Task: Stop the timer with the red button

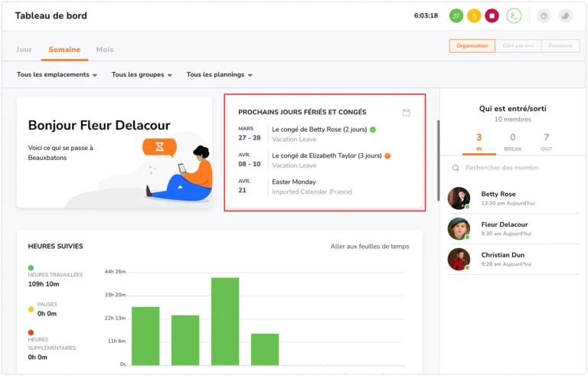Action: coord(492,16)
